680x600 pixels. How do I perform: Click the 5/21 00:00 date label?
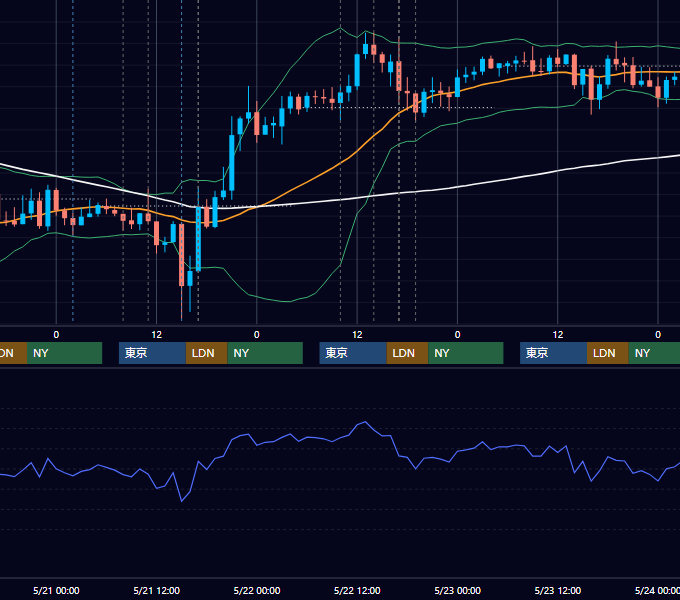click(56, 590)
